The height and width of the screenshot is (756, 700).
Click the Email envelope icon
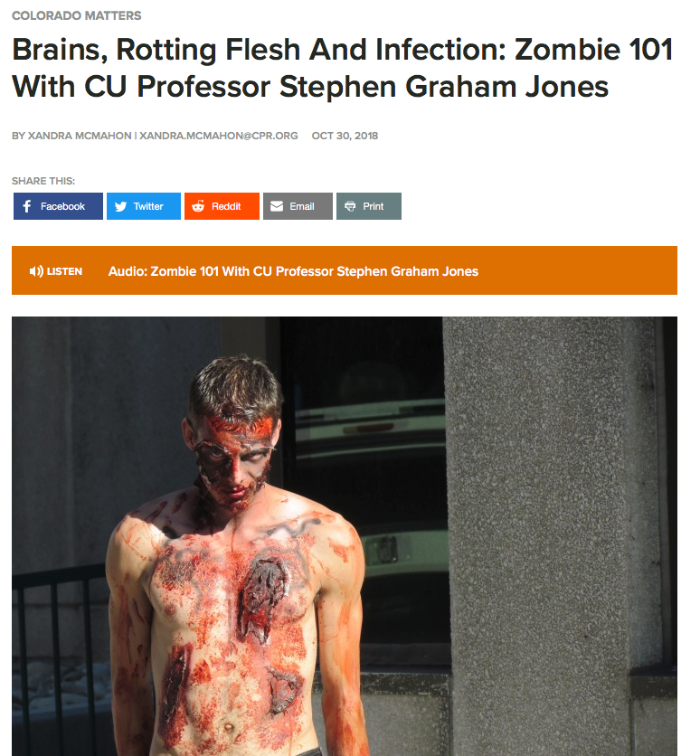tap(277, 206)
